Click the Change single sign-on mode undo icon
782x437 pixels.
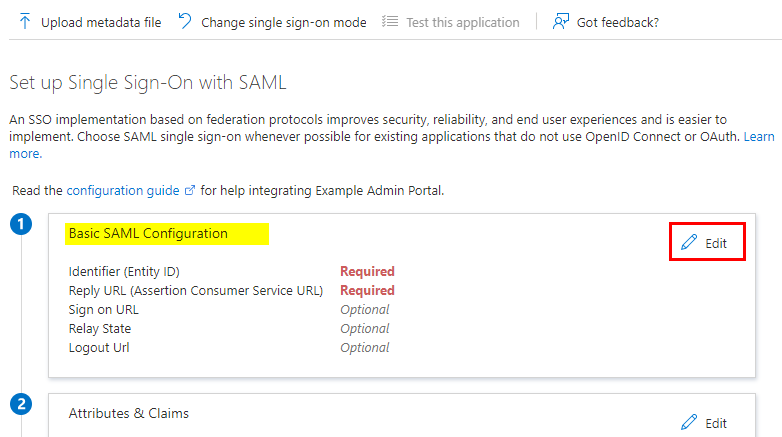[185, 21]
